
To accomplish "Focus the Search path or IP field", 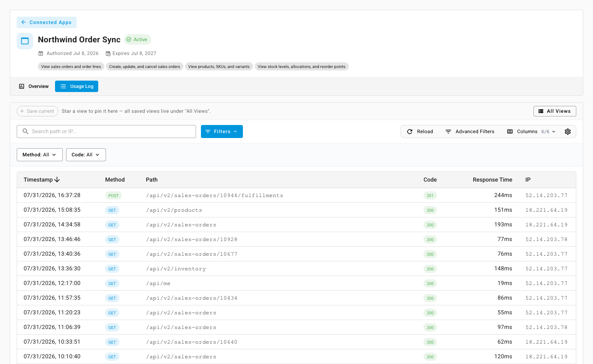I will (x=106, y=132).
